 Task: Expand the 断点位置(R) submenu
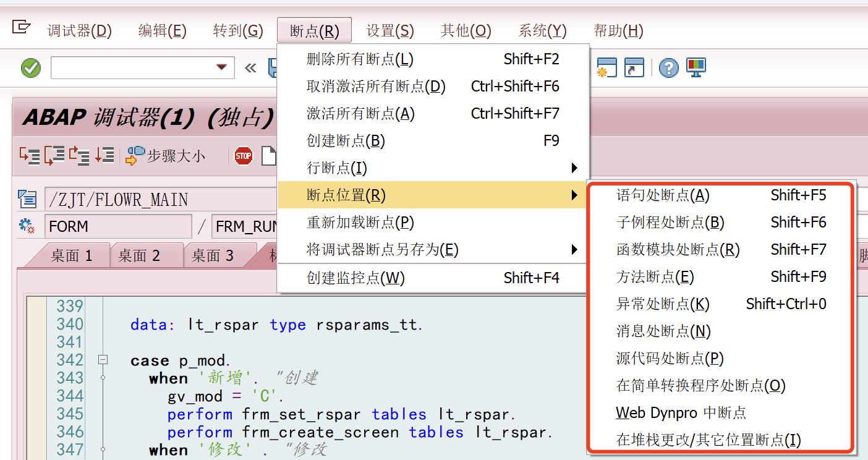pyautogui.click(x=433, y=195)
